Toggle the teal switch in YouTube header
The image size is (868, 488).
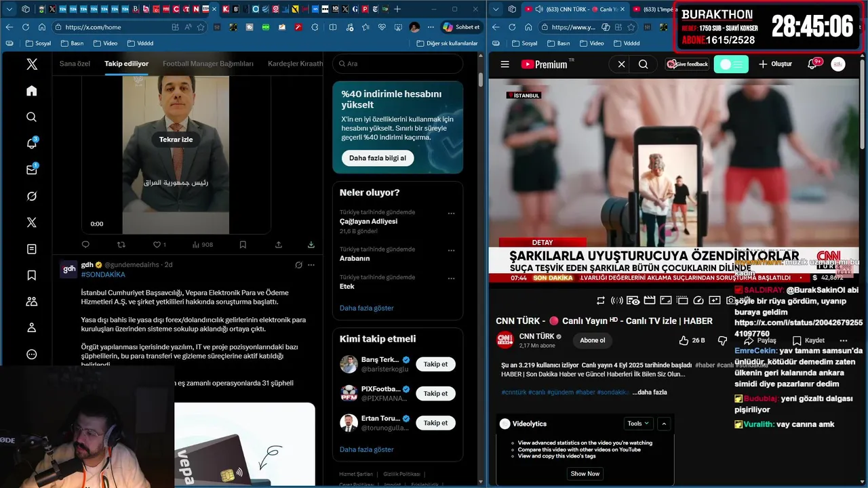[x=731, y=64]
